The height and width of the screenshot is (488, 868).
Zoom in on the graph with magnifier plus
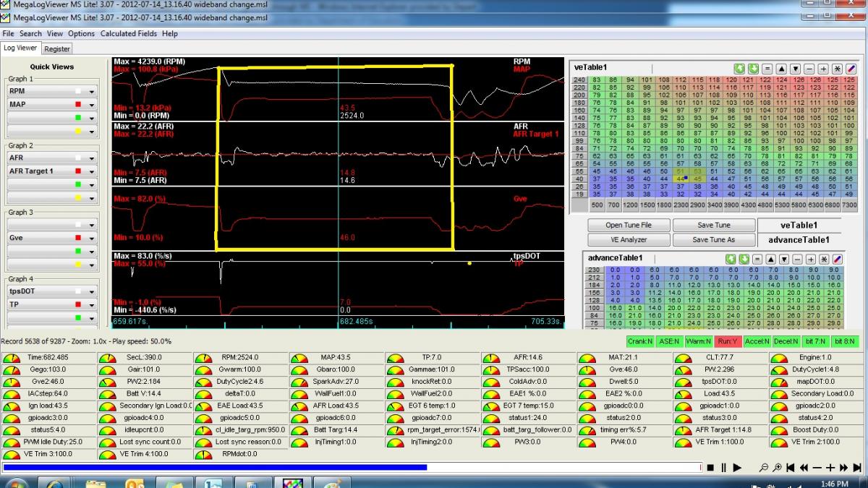tap(777, 468)
